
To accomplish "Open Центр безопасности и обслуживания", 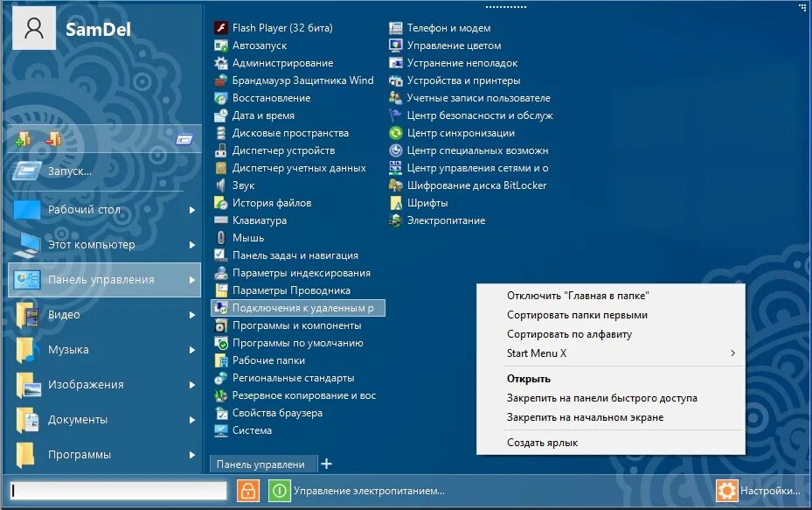I will (471, 115).
